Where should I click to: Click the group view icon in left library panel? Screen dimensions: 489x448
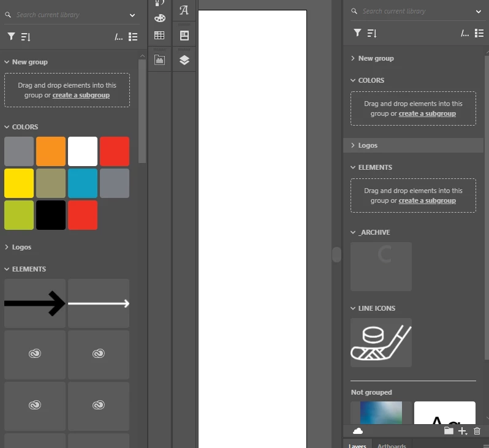click(x=118, y=37)
